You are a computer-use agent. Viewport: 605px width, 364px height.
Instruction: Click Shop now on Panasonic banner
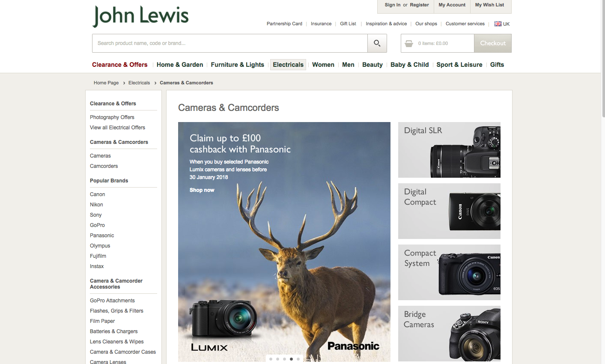coord(202,190)
